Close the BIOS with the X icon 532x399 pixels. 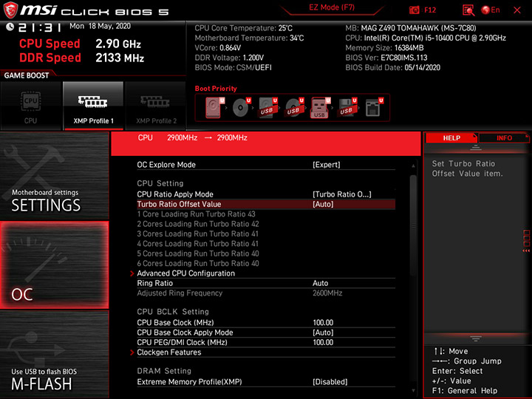[x=517, y=10]
